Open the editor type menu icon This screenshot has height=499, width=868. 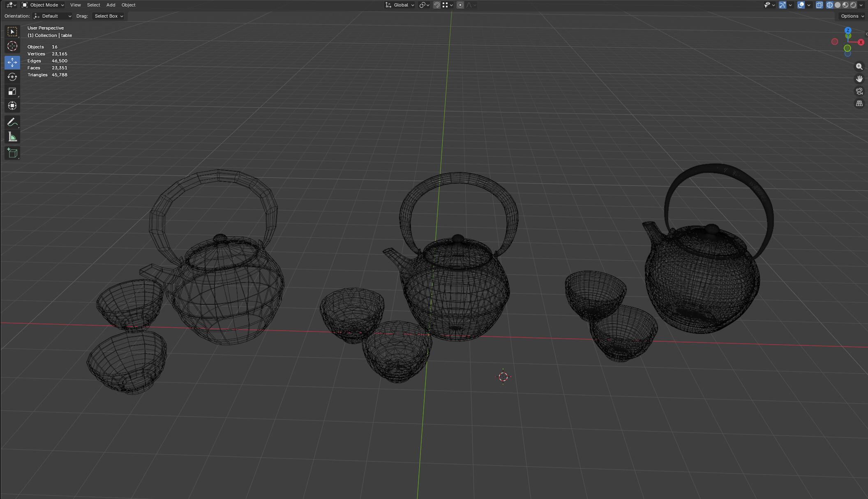pos(11,5)
